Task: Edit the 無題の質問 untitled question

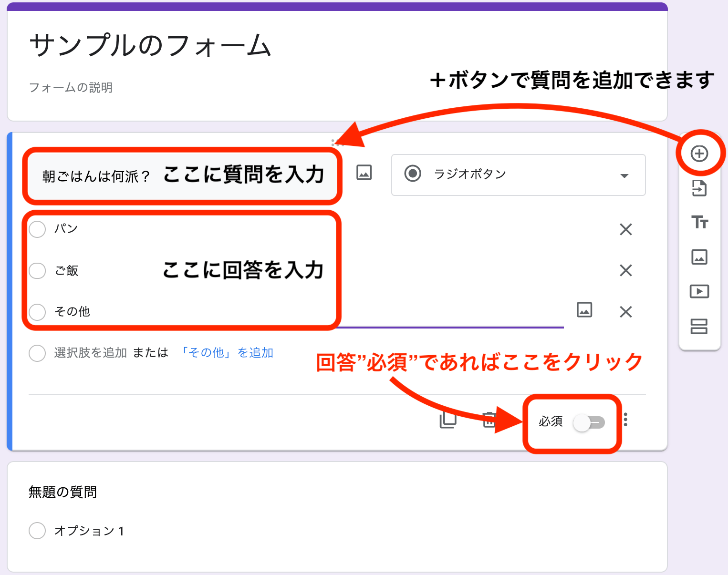Action: click(x=62, y=492)
